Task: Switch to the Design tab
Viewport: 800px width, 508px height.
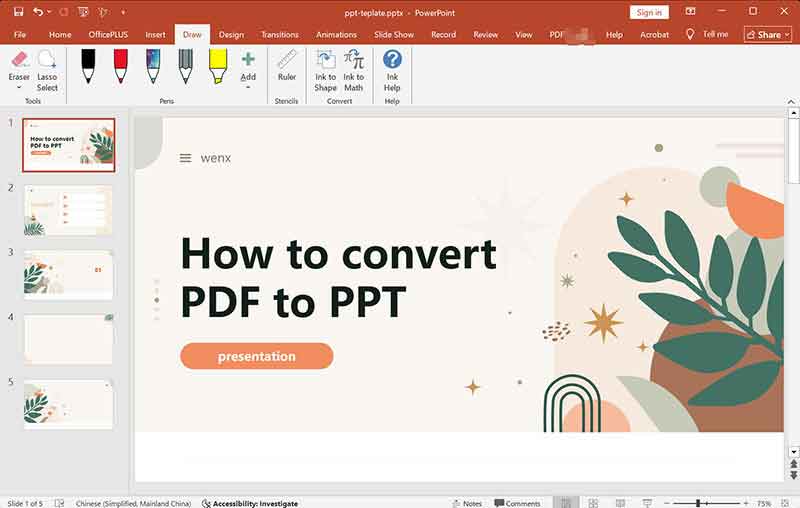Action: coord(231,35)
